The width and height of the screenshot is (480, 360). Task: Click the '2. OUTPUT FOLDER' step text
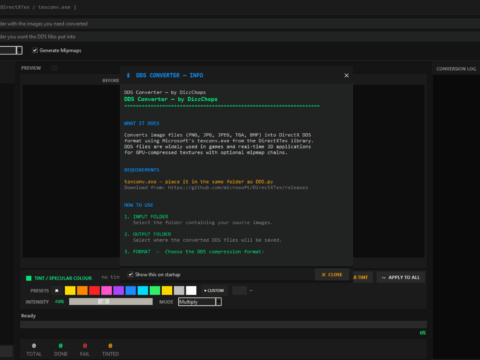coord(148,234)
